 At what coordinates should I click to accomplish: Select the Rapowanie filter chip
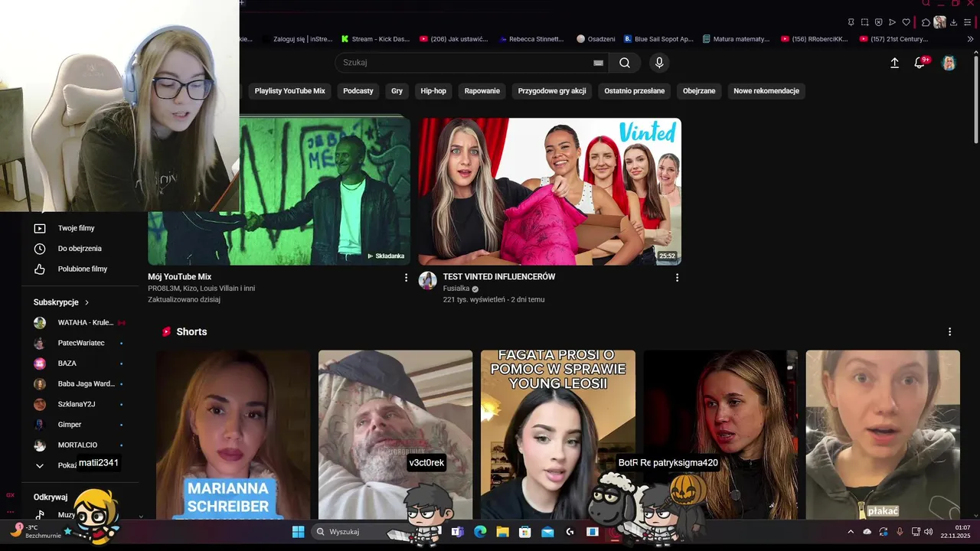point(482,91)
